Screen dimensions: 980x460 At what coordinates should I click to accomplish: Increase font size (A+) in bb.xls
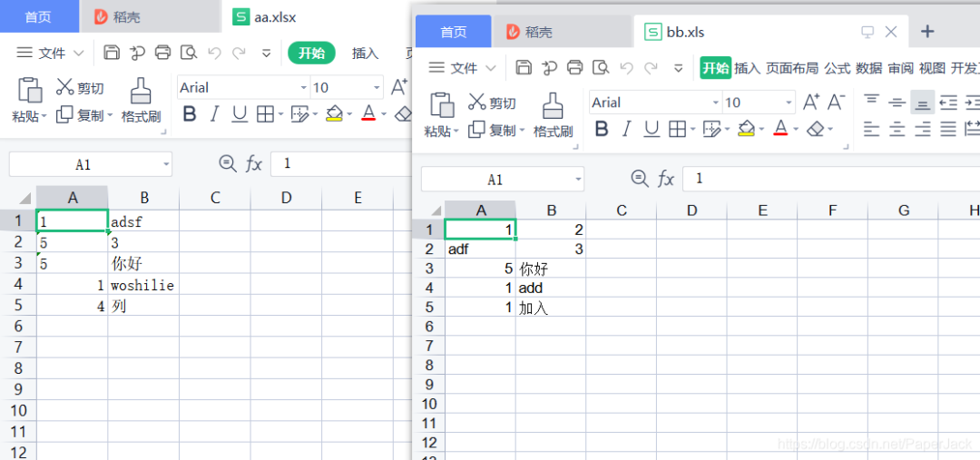(811, 102)
